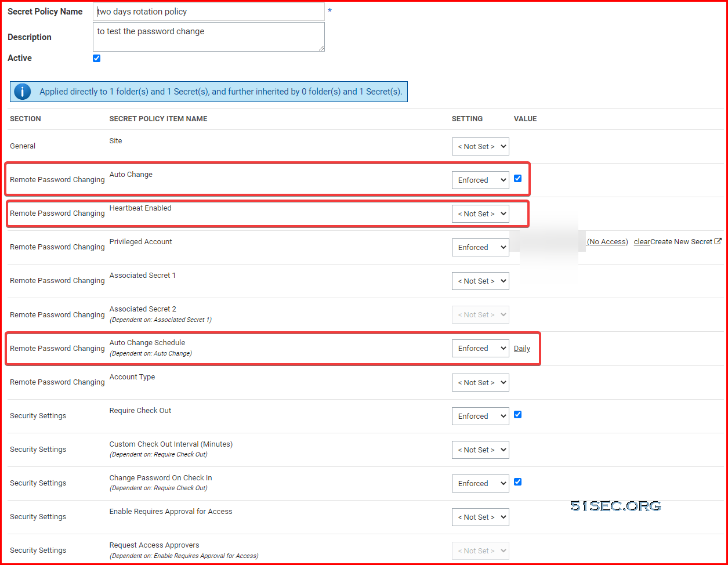Open the Enable Requires Approval for Access dropdown

pyautogui.click(x=480, y=517)
